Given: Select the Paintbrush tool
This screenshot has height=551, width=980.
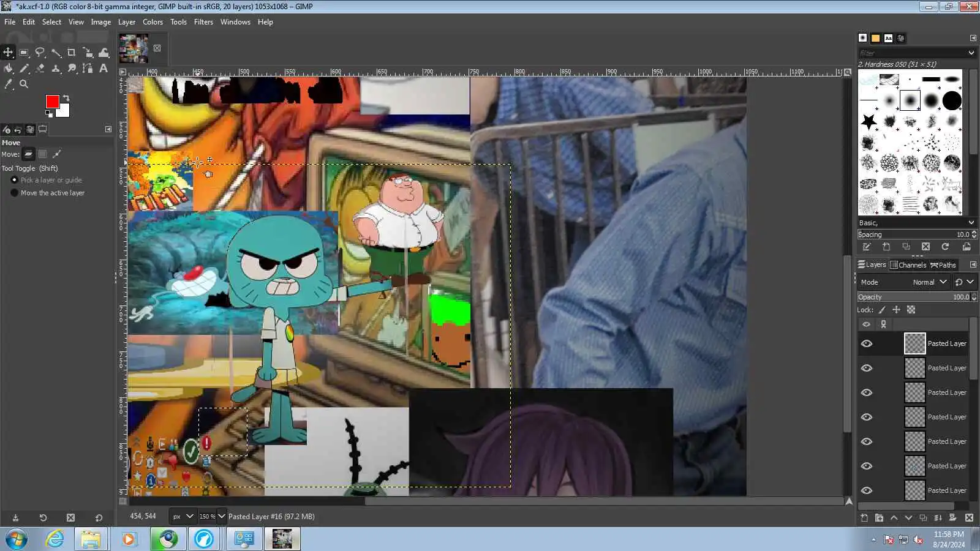Looking at the screenshot, I should point(24,69).
